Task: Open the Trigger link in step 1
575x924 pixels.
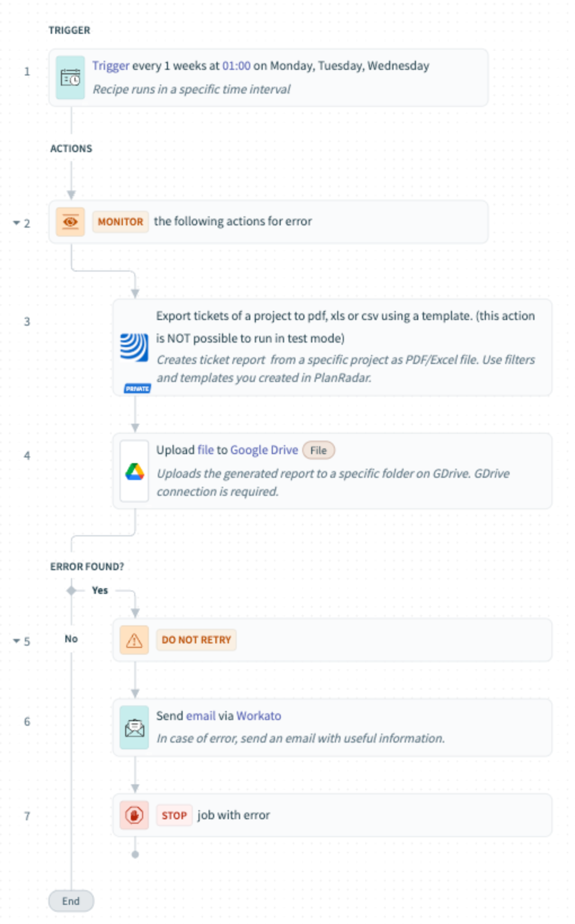Action: pos(110,66)
